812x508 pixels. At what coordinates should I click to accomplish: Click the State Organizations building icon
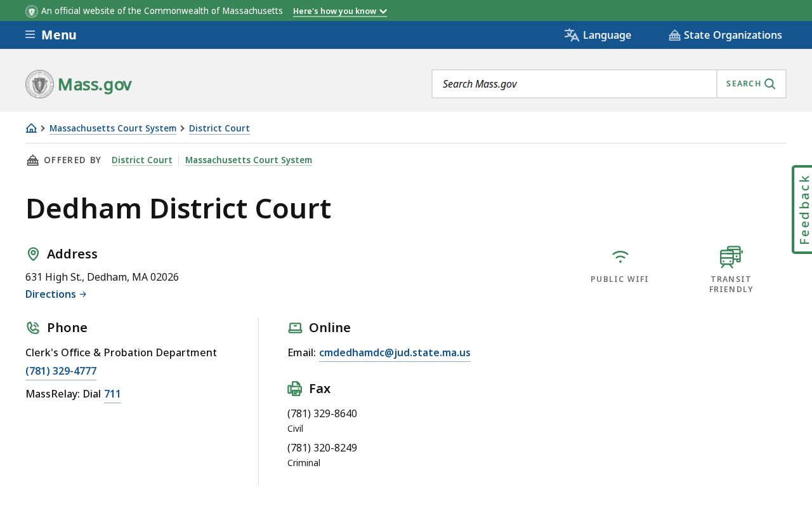tap(674, 35)
